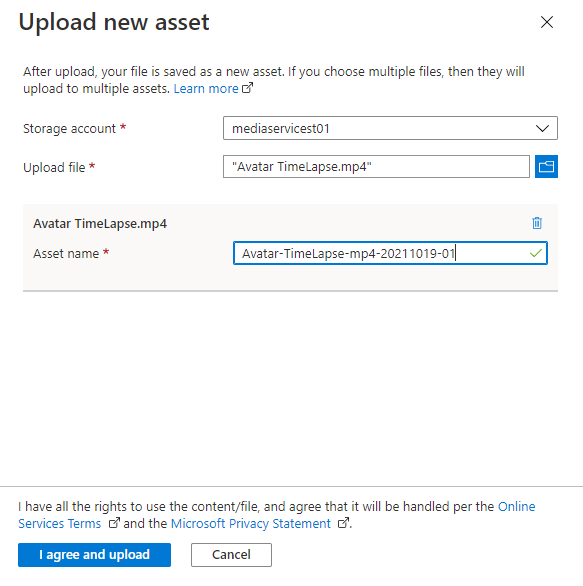This screenshot has width=583, height=586.
Task: Cancel the asset upload
Action: (x=231, y=555)
